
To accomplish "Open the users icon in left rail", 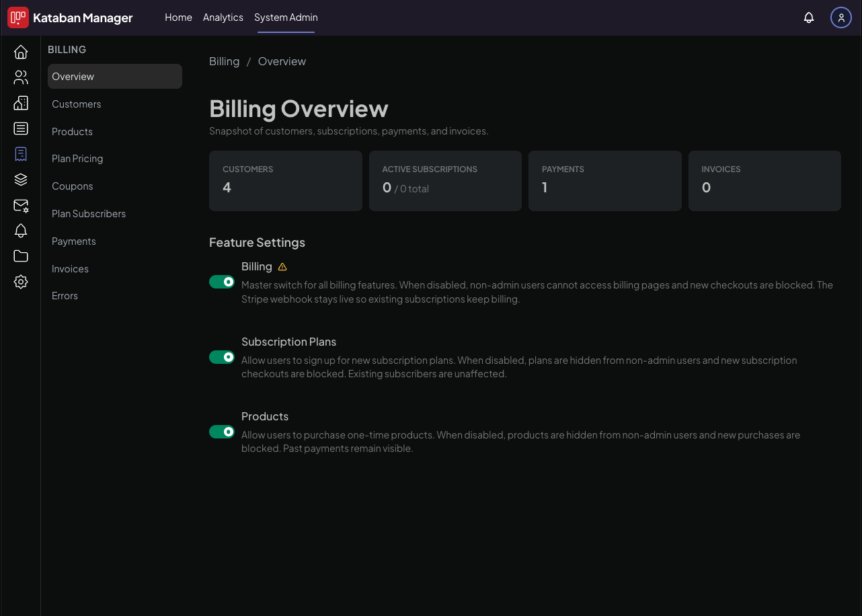I will (21, 77).
